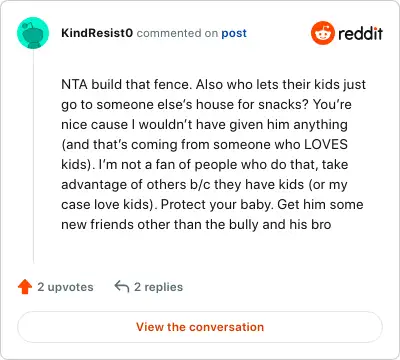This screenshot has height=360, width=400.
Task: Open the "2 replies" label
Action: click(x=158, y=287)
